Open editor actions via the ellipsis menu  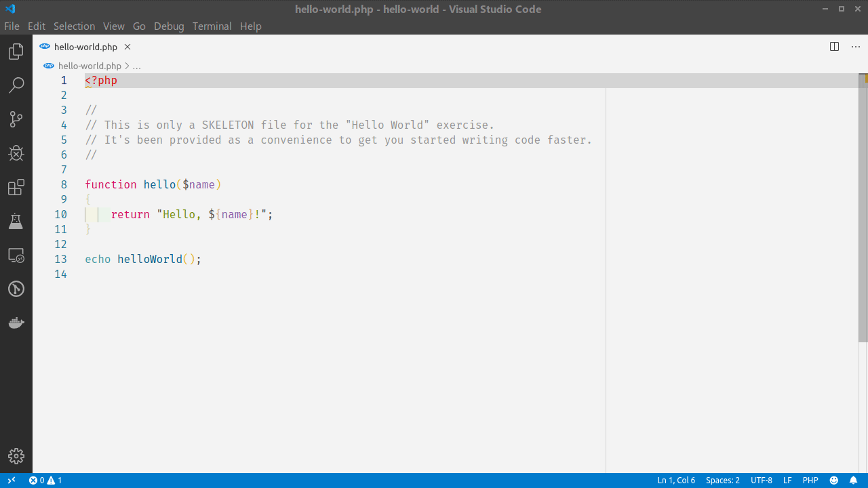pyautogui.click(x=855, y=46)
